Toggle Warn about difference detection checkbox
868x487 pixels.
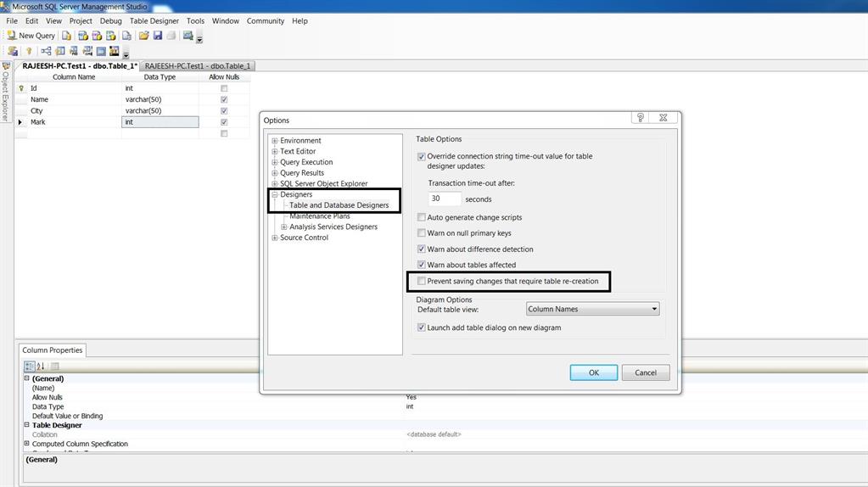pos(421,249)
